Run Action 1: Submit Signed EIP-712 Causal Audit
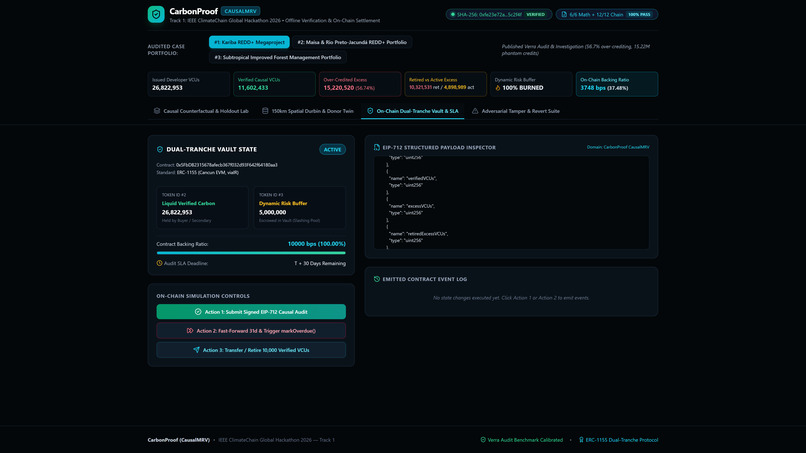806x453 pixels. [251, 312]
